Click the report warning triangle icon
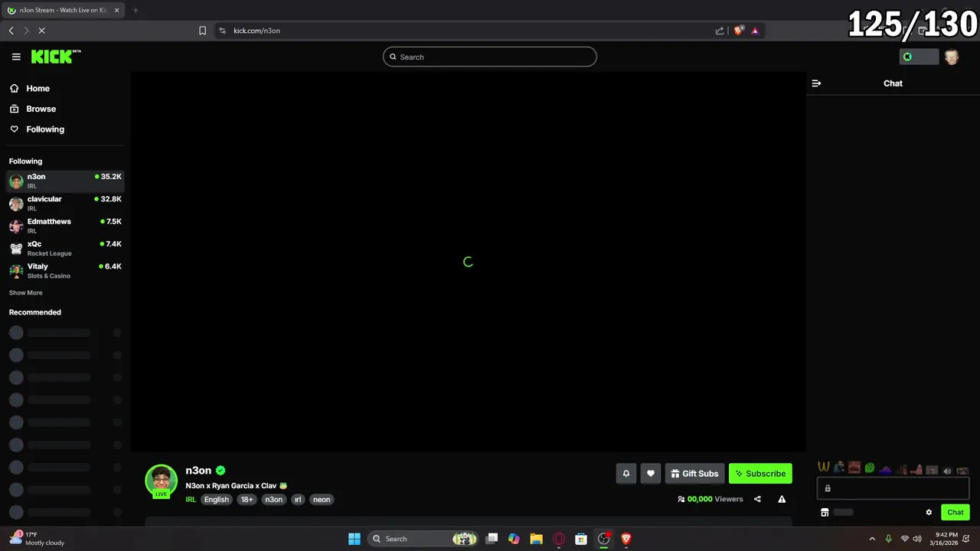The image size is (980, 551). point(782,499)
